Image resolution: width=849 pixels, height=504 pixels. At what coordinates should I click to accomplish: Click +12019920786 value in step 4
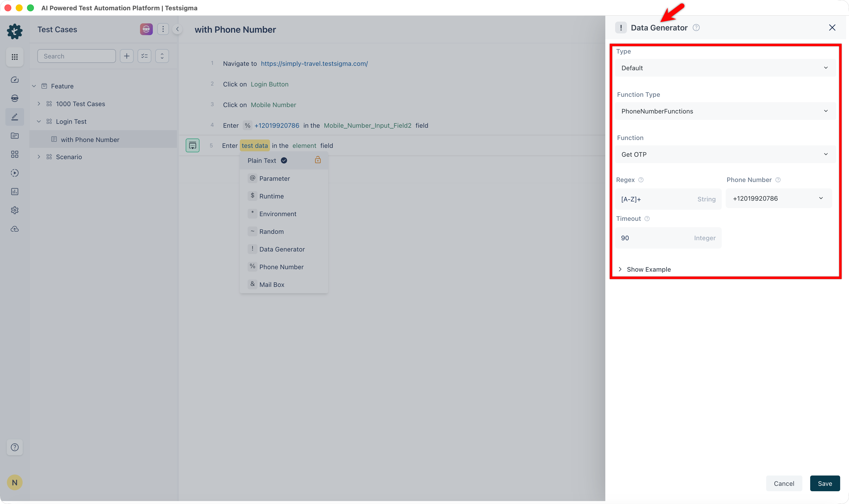277,126
